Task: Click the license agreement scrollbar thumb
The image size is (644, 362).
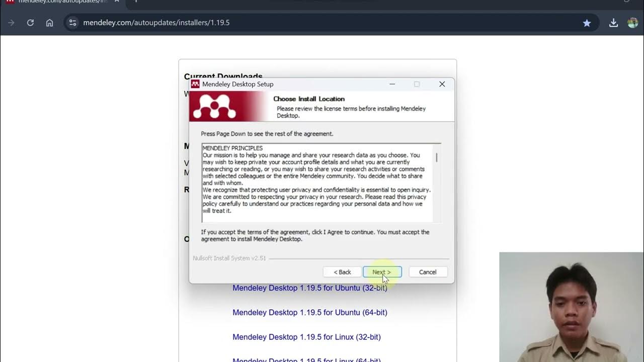Action: click(437, 157)
